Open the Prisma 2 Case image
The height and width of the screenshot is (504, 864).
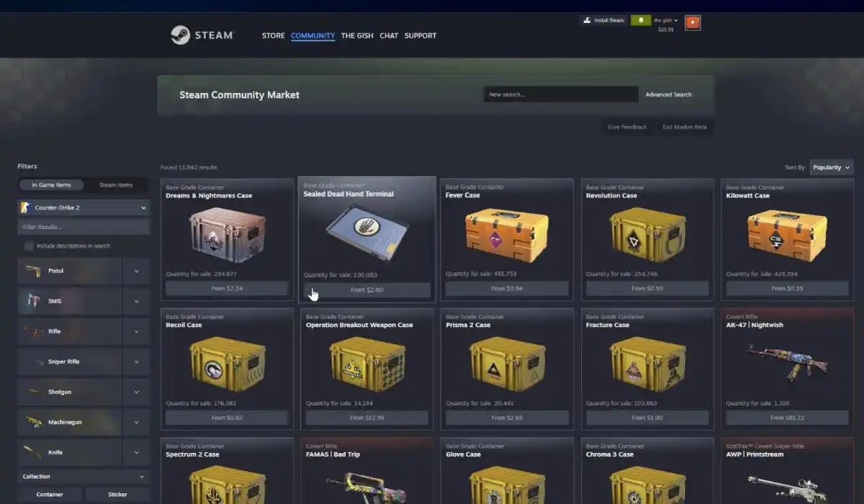508,364
